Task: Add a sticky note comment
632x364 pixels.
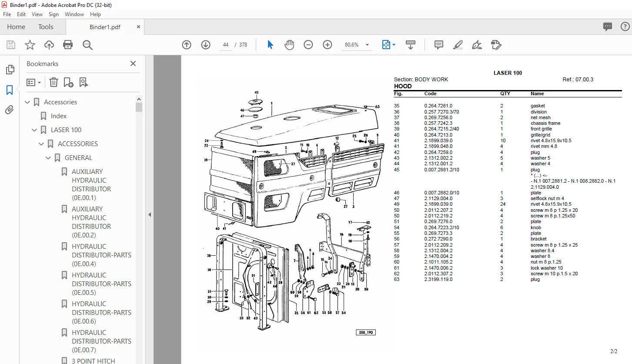Action: (439, 45)
